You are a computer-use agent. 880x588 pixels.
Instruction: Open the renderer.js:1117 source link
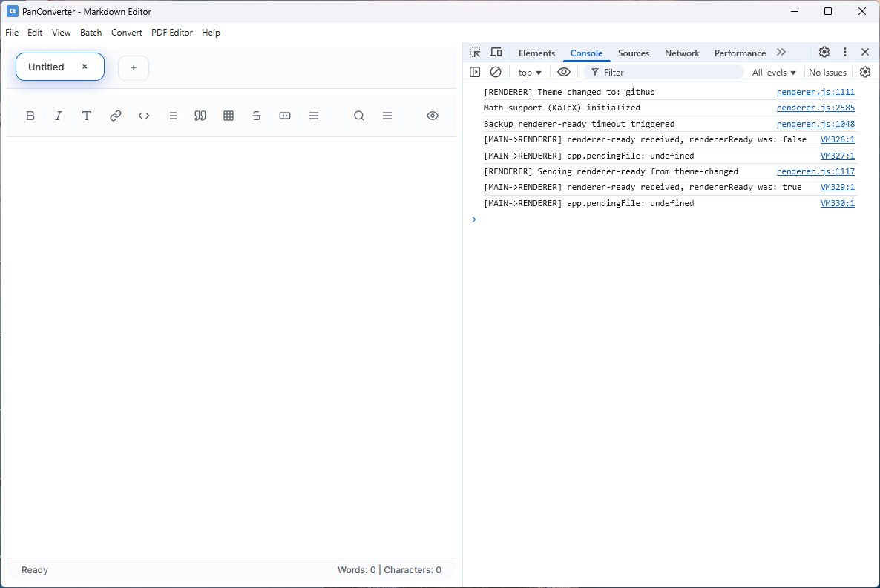point(815,172)
